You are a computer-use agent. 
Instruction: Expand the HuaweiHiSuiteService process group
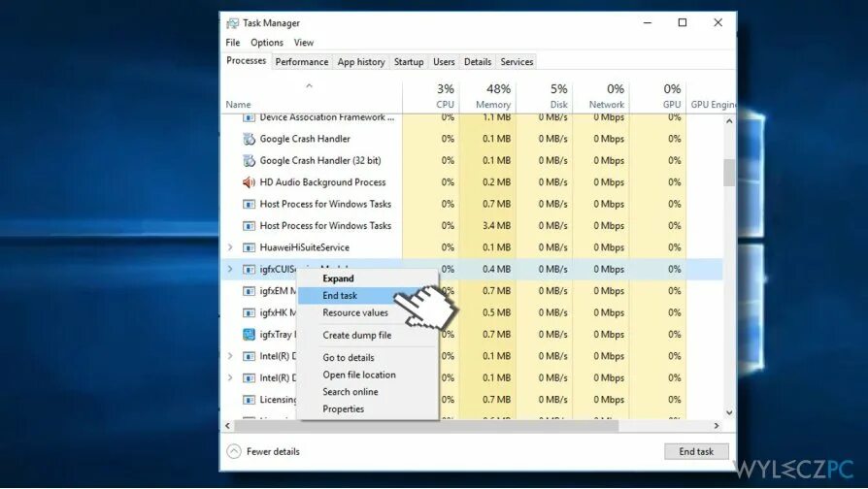tap(230, 247)
